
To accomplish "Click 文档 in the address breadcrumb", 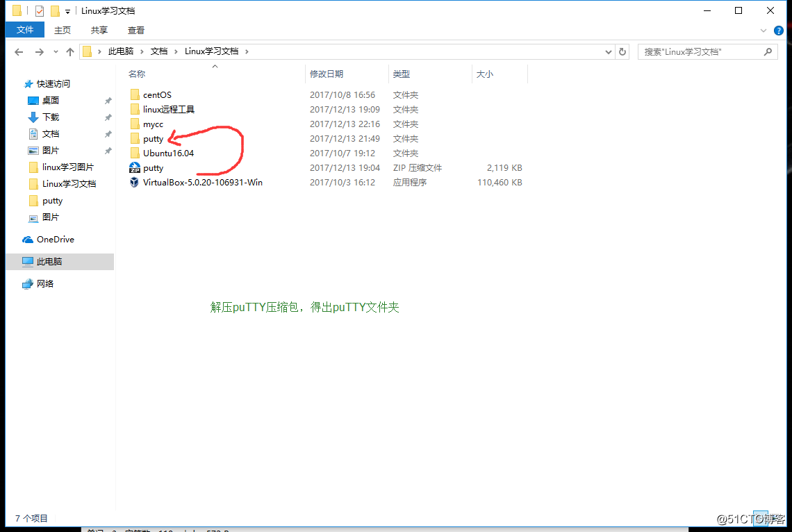I will [x=158, y=51].
